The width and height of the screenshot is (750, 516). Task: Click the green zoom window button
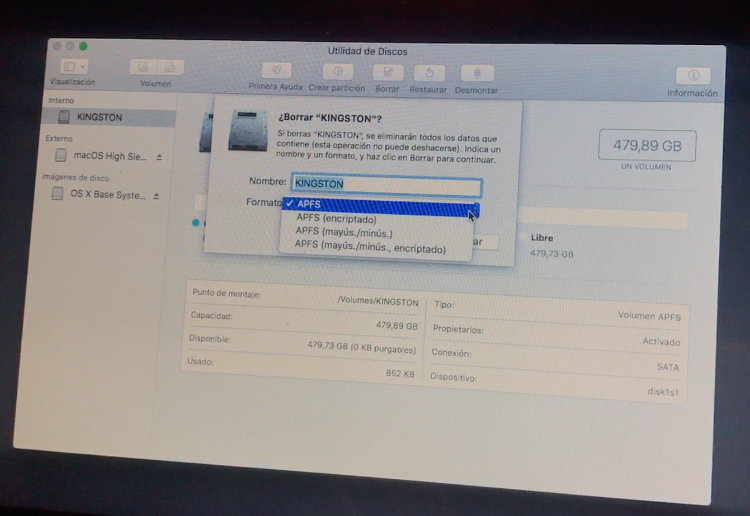coord(84,46)
